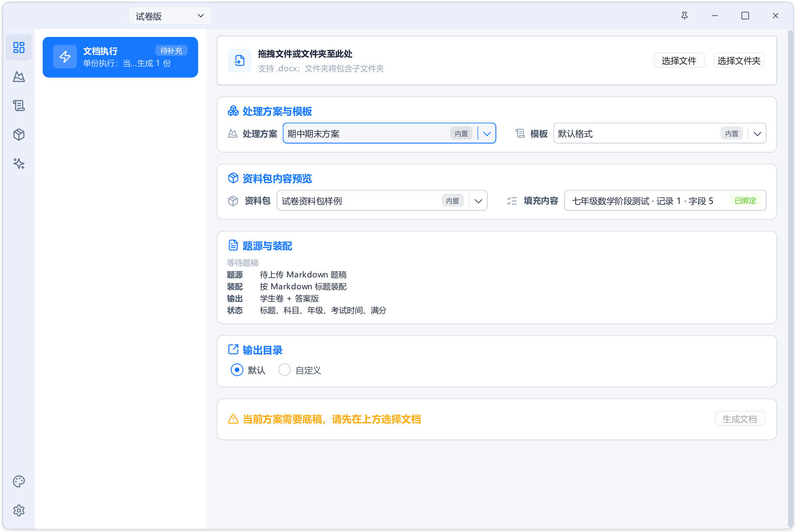Click the checklist icon beside 填充内容 label
The height and width of the screenshot is (532, 796).
pyautogui.click(x=512, y=201)
